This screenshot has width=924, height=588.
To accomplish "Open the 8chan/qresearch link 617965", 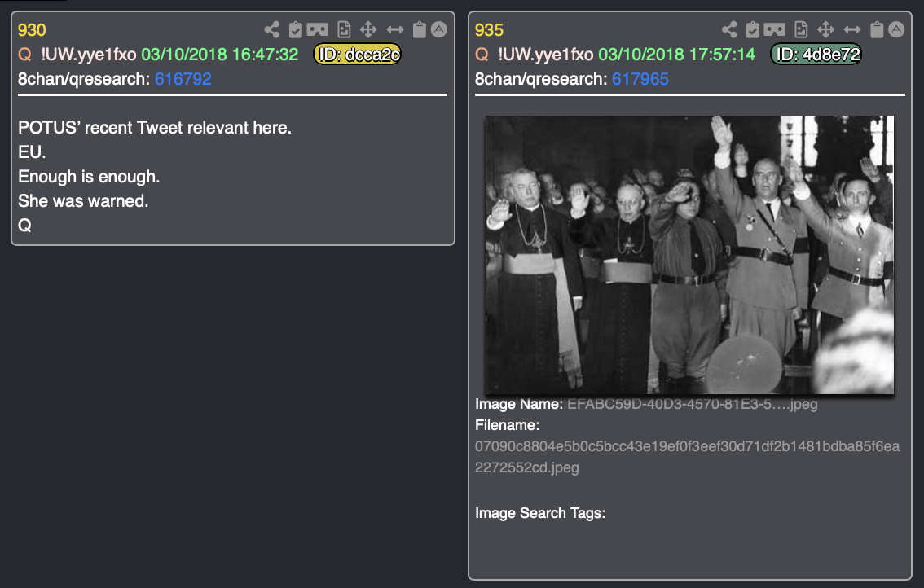I will 640,79.
